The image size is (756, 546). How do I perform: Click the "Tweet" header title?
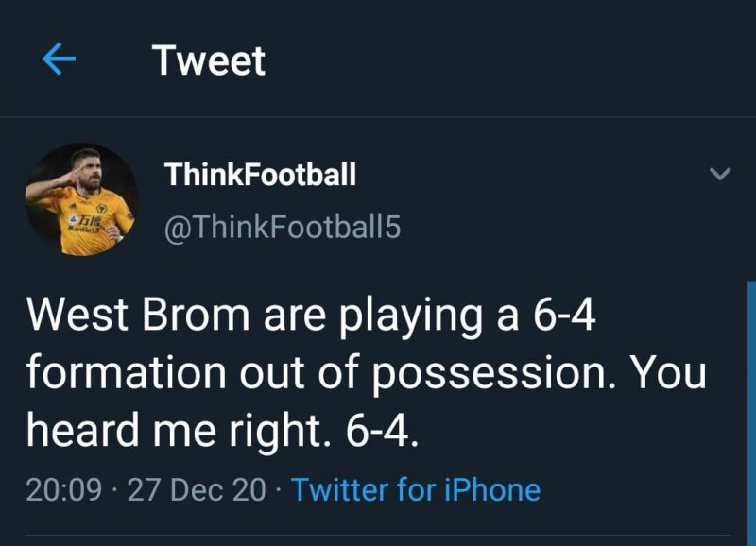click(209, 61)
